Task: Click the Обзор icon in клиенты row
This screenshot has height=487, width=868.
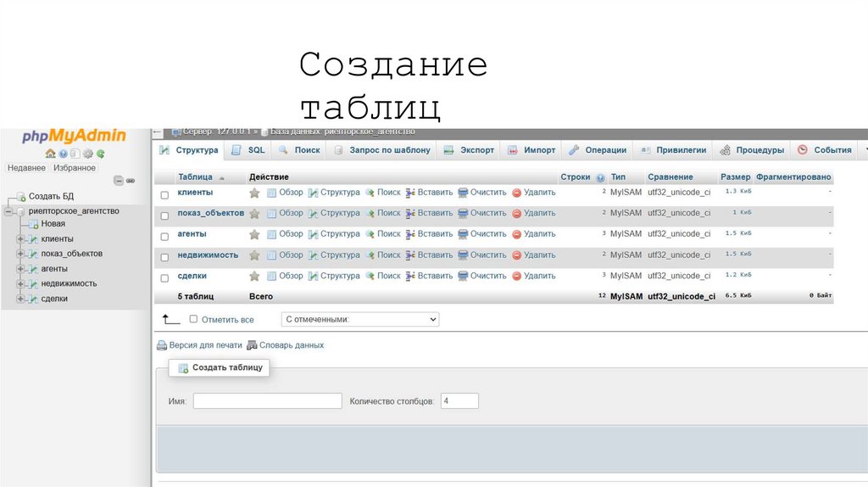Action: 272,193
